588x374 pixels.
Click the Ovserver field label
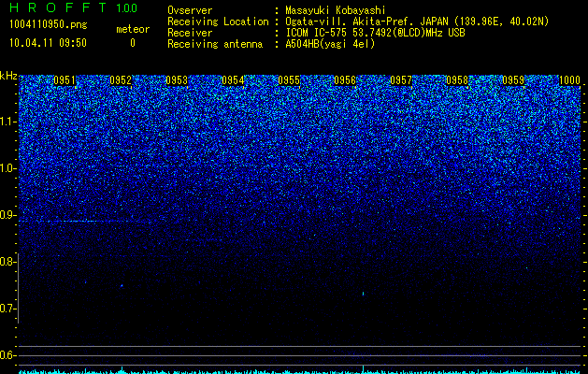click(x=190, y=10)
